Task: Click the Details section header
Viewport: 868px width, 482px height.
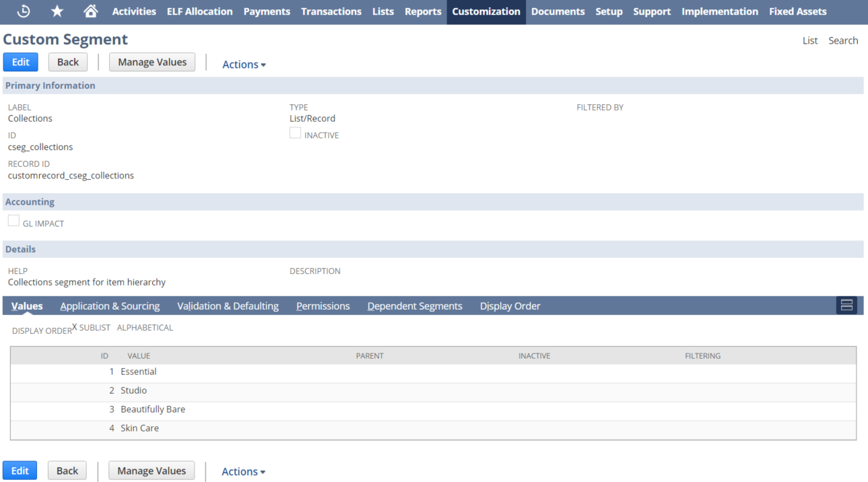Action: (433, 249)
